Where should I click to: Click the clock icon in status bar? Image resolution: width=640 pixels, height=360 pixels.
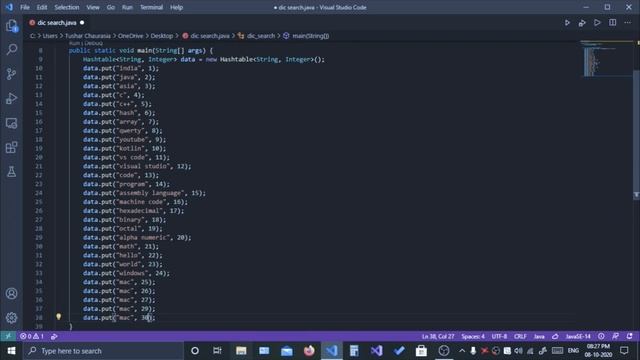601,336
